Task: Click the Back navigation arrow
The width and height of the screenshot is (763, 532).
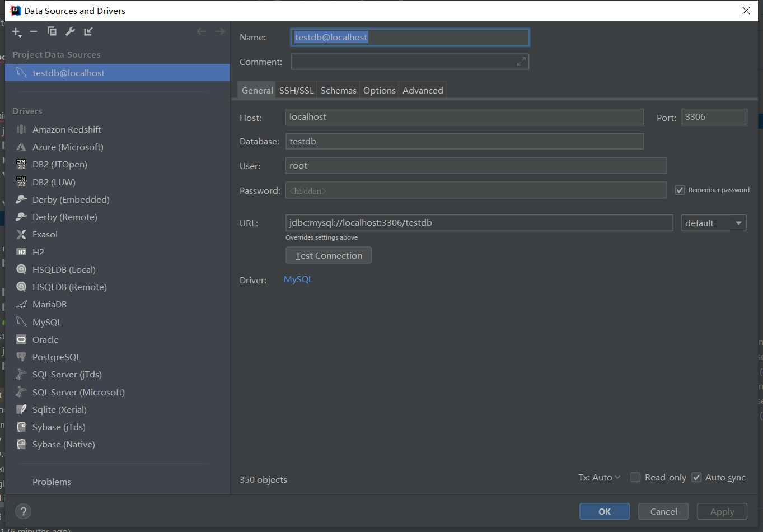Action: (x=202, y=31)
